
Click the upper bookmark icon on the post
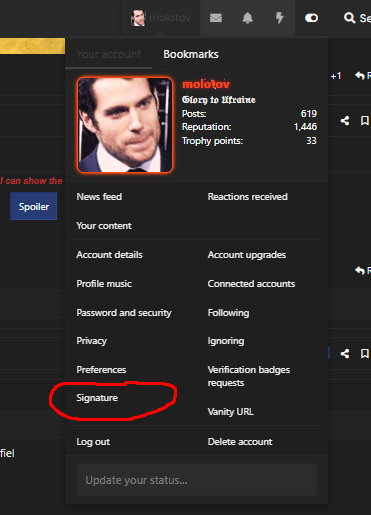click(365, 121)
